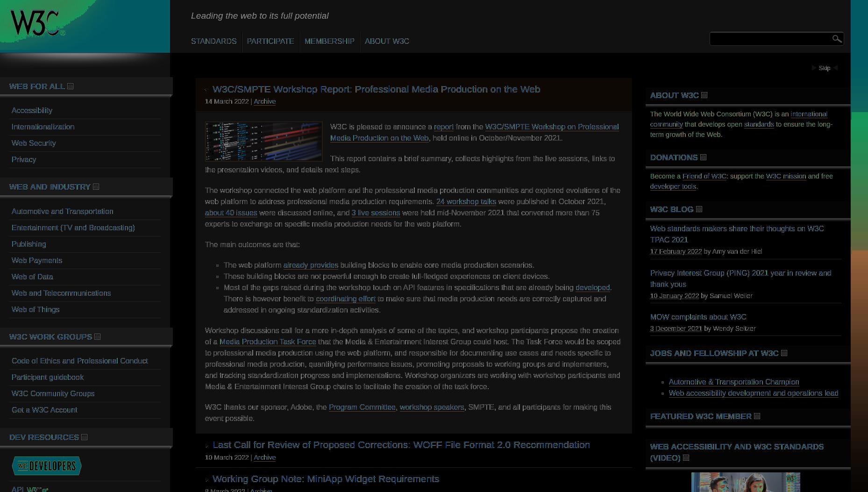868x492 pixels.
Task: Open the Participate menu
Action: click(270, 41)
